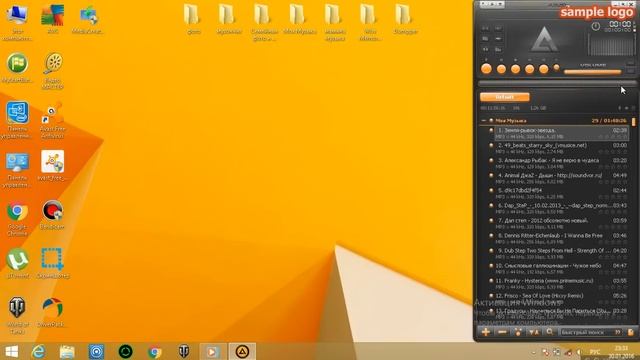This screenshot has width=640, height=360.
Task: Click the magnifier search icon in the playlist toolbar
Action: [549, 332]
